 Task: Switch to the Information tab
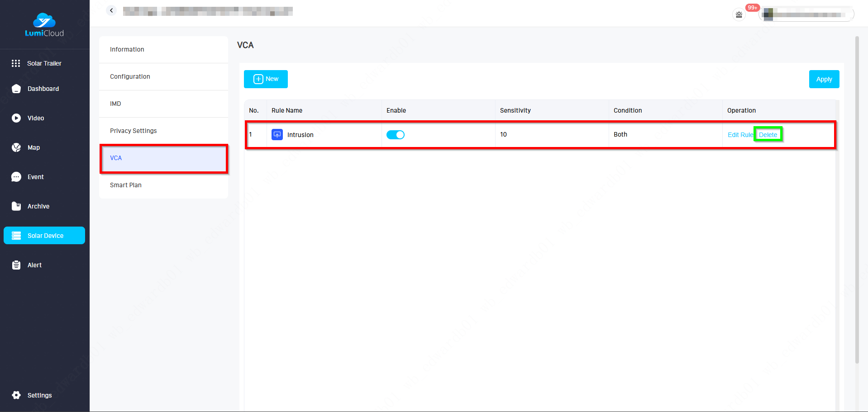[127, 49]
